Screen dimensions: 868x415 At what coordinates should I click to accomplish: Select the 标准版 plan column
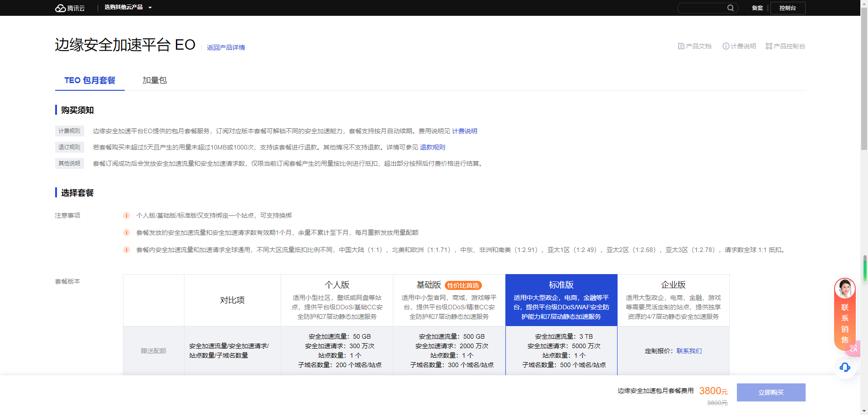pyautogui.click(x=561, y=300)
